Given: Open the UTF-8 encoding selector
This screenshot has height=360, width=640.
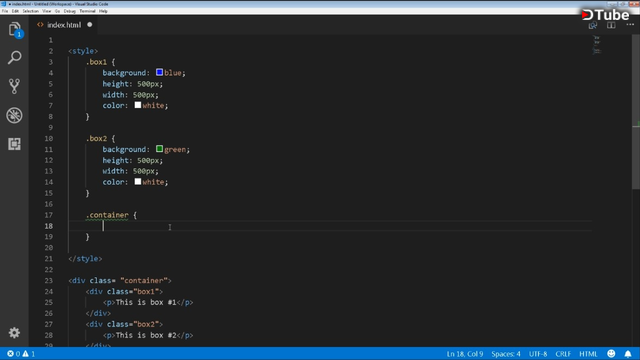Looking at the screenshot, I should click(538, 354).
